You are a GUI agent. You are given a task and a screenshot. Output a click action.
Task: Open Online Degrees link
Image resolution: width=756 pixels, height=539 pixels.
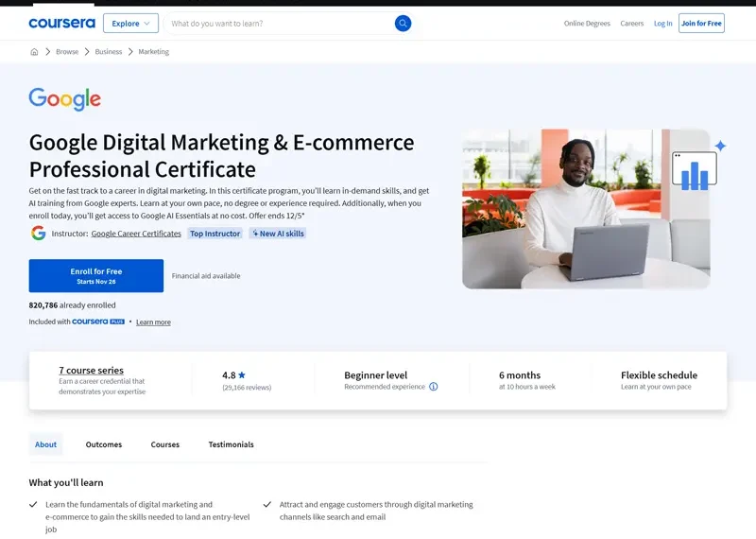pyautogui.click(x=587, y=23)
